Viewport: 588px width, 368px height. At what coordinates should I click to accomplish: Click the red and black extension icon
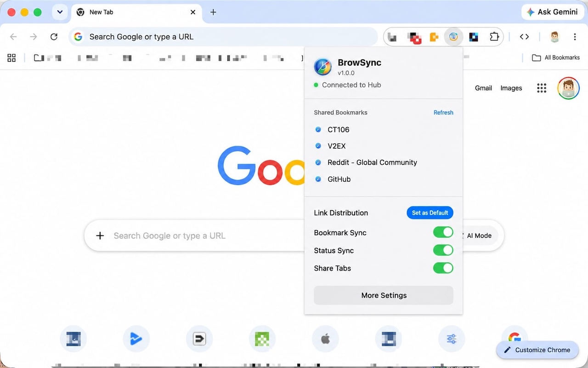tap(415, 37)
